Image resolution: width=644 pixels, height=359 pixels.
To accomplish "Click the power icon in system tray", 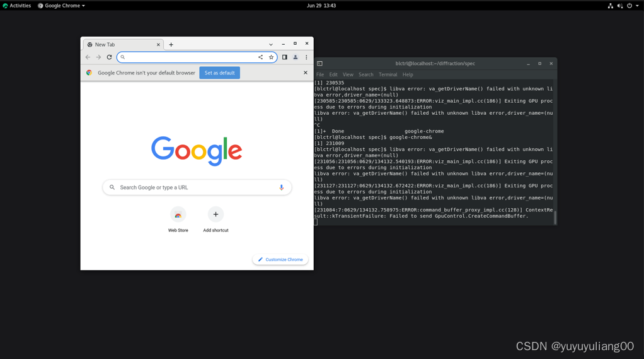I will point(630,6).
